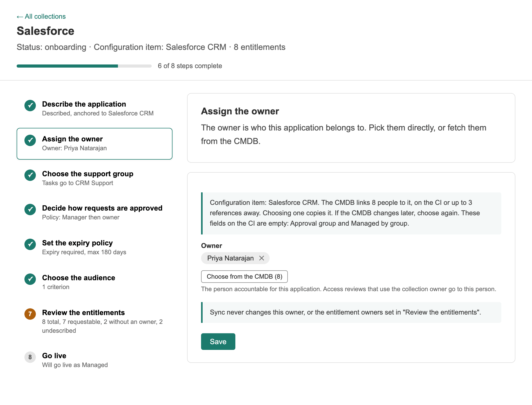The height and width of the screenshot is (405, 532).
Task: Click the '6 of 8 steps complete' text
Action: tap(190, 66)
